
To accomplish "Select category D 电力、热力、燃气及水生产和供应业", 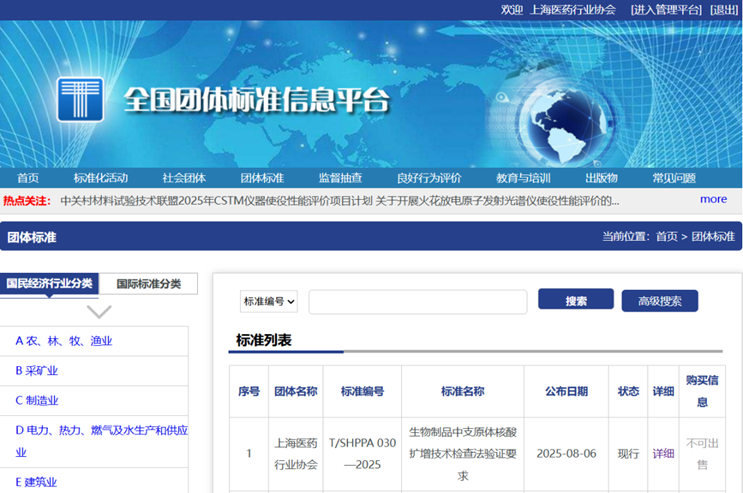I will pos(101,441).
